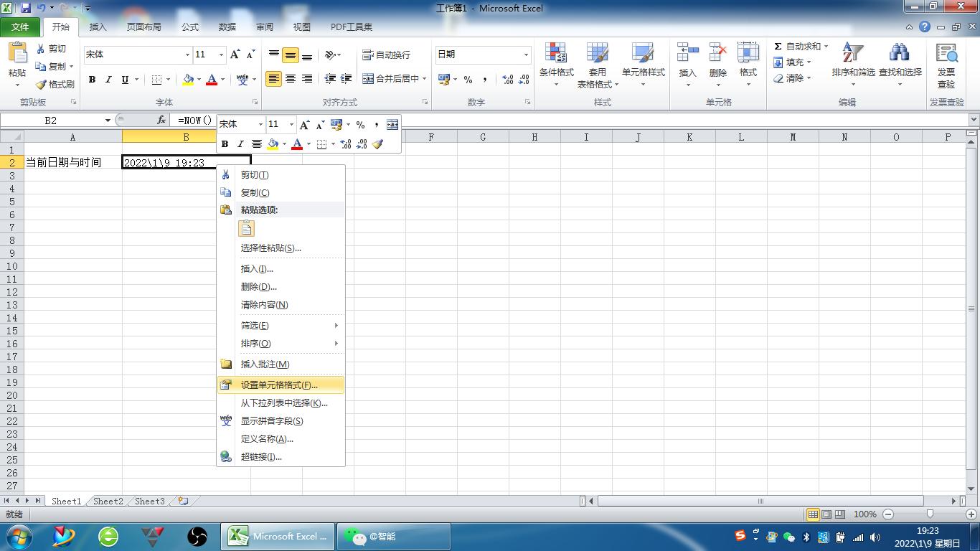Viewport: 980px width, 551px height.
Task: Expand the fill color dropdown arrow
Action: (198, 79)
